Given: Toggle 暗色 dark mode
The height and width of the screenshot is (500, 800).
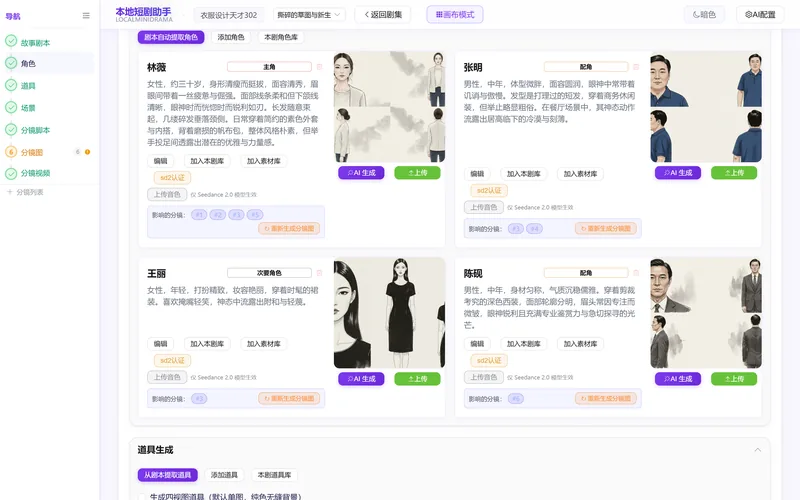Looking at the screenshot, I should coord(704,14).
